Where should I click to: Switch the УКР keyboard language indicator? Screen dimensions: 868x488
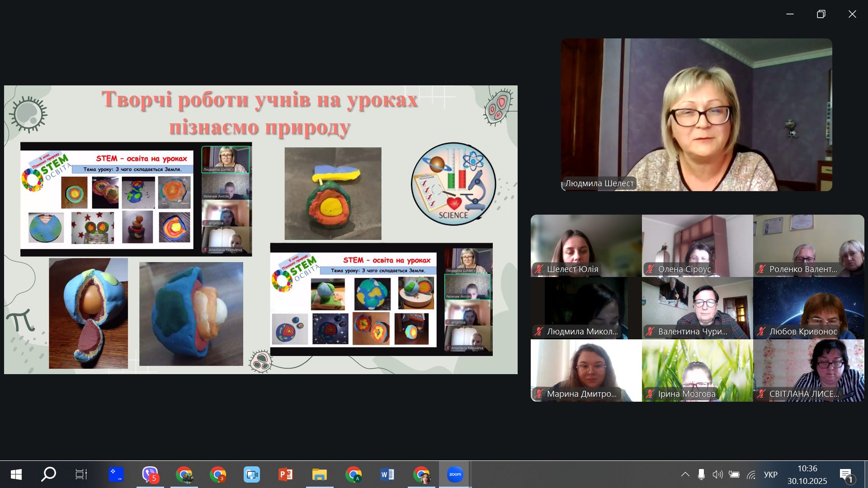(x=770, y=474)
